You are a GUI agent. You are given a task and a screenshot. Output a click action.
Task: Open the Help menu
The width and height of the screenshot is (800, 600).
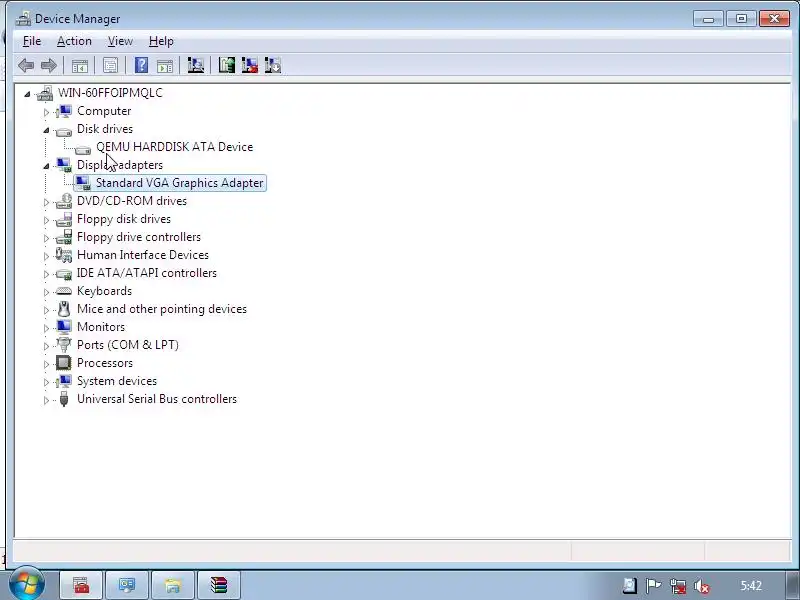tap(161, 41)
